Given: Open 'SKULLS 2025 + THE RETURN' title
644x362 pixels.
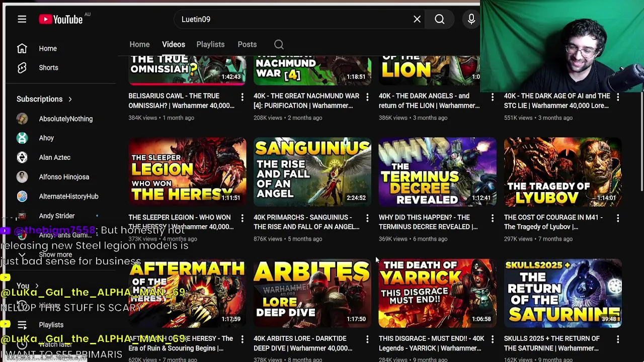Looking at the screenshot, I should [x=552, y=343].
